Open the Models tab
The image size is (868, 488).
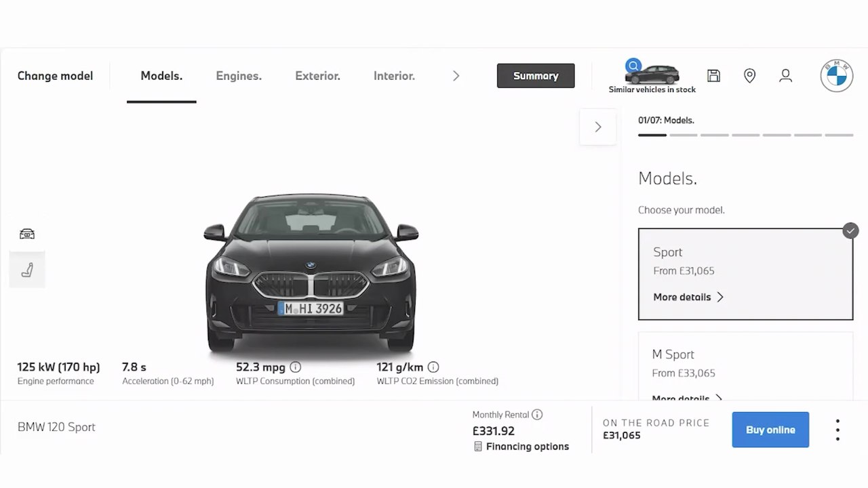pos(161,76)
